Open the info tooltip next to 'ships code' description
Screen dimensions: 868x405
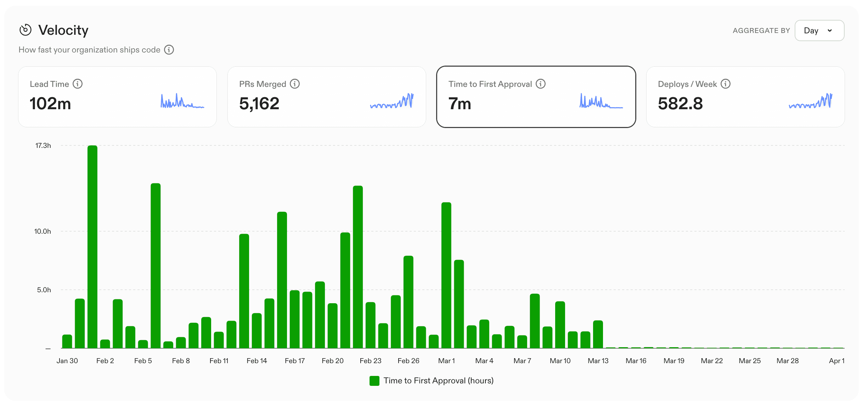[x=169, y=50]
